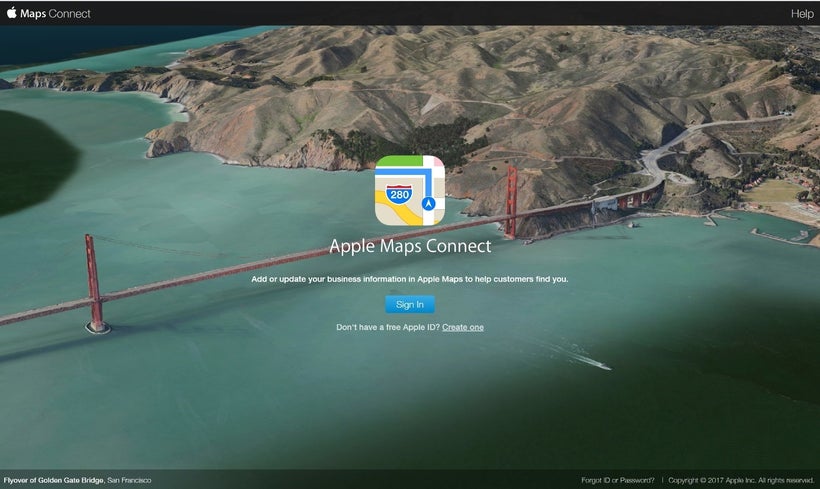Screen dimensions: 820x489
Task: Open the Forgot ID or Password link
Action: [618, 480]
